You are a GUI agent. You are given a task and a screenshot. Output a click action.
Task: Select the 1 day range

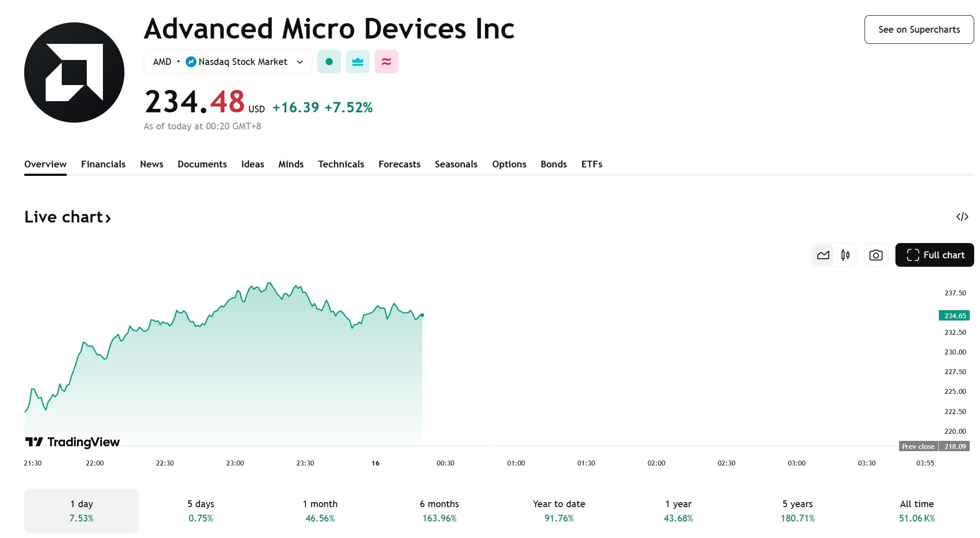point(81,511)
